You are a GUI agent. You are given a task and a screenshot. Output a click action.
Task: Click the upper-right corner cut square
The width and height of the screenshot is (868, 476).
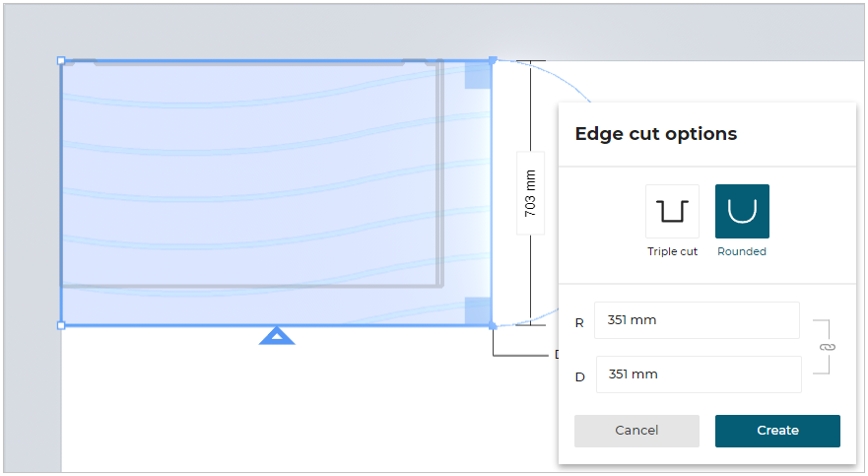click(x=478, y=75)
